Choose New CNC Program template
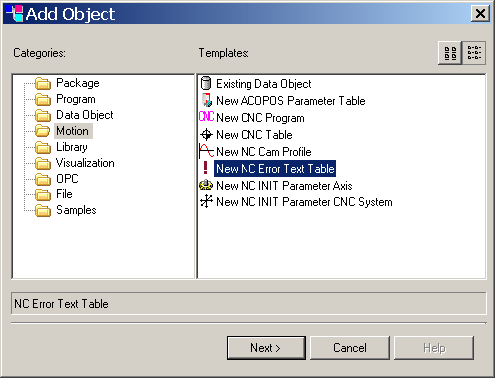The height and width of the screenshot is (379, 496). pos(260,118)
